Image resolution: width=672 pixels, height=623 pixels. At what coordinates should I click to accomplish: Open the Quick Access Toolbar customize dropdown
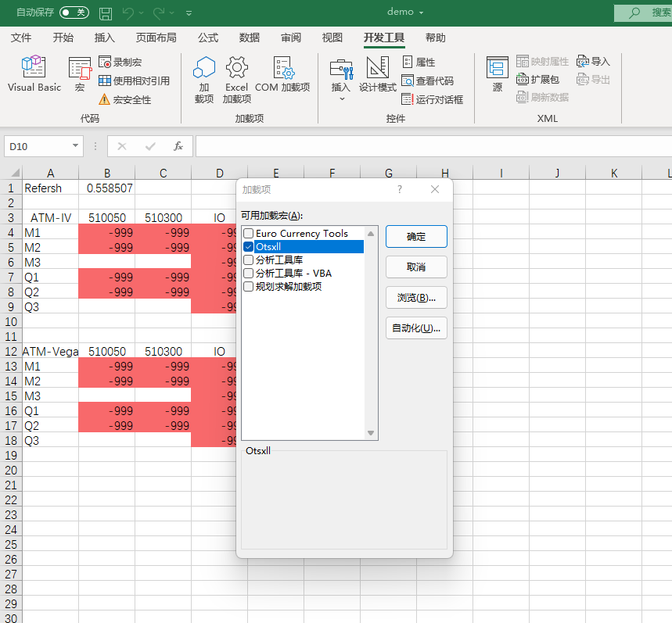click(189, 13)
